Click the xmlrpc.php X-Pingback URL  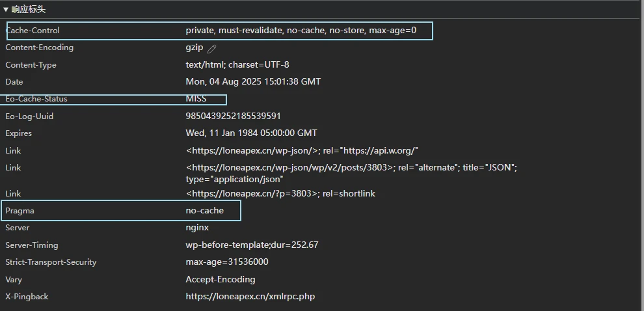250,297
